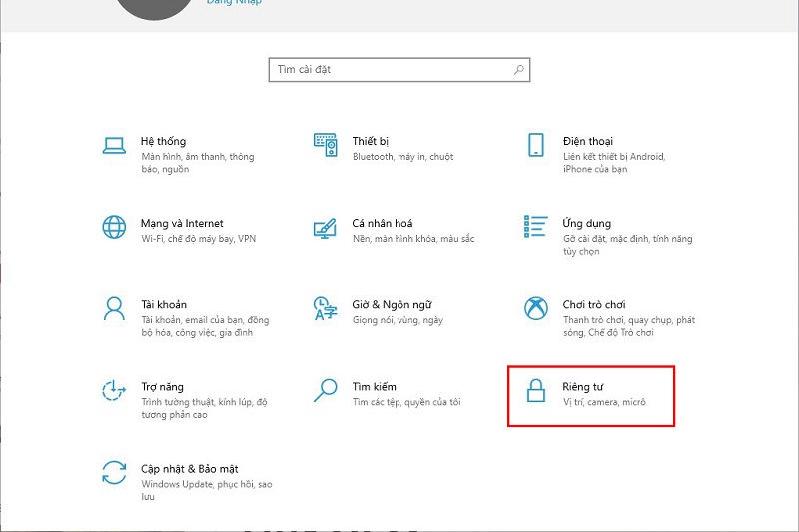Open the Trợ năng ease-of-access icon

click(x=114, y=390)
